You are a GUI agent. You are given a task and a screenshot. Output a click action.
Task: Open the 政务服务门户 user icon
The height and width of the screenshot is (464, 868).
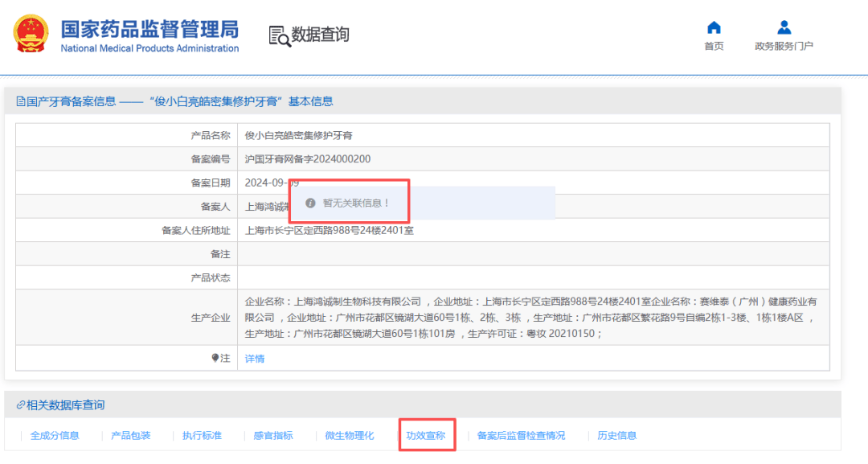784,27
